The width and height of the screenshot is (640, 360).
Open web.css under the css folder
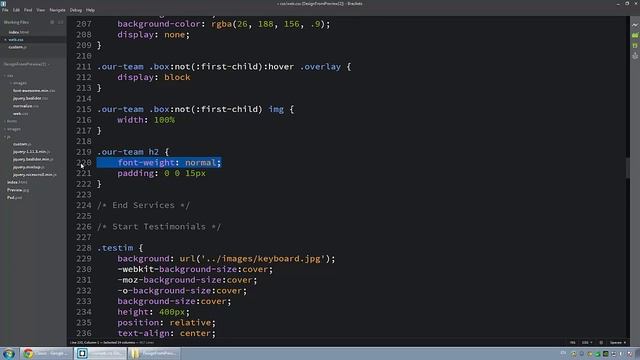[x=20, y=114]
